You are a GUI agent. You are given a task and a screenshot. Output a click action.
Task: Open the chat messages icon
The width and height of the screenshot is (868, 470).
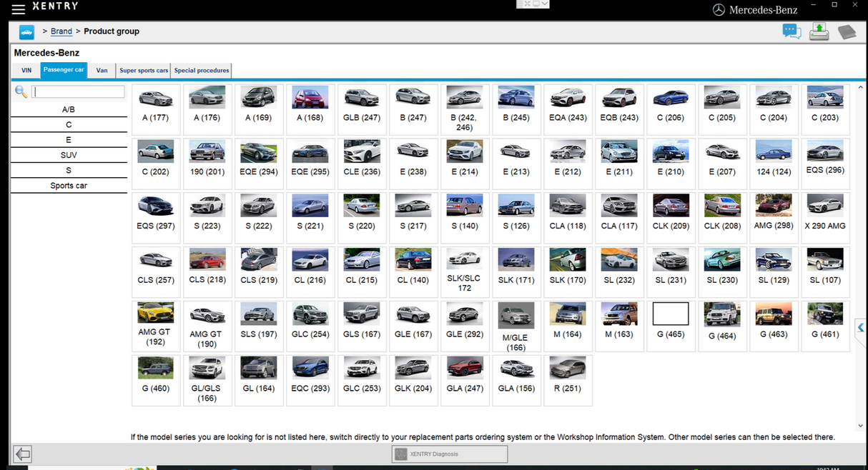(x=791, y=31)
